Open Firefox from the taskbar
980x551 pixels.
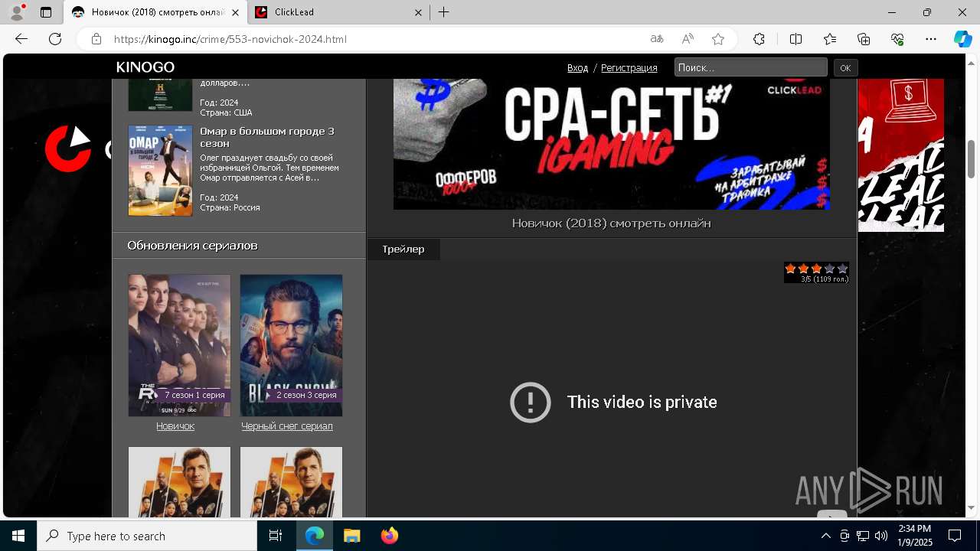[389, 536]
